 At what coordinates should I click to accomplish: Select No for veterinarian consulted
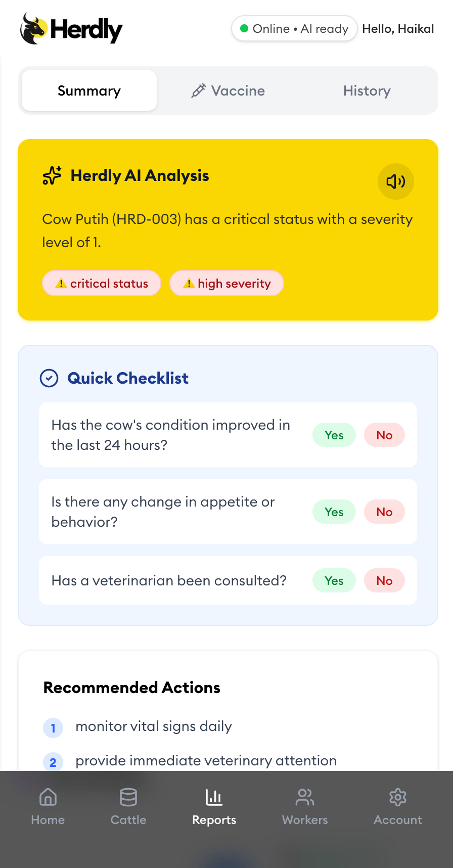[384, 581]
